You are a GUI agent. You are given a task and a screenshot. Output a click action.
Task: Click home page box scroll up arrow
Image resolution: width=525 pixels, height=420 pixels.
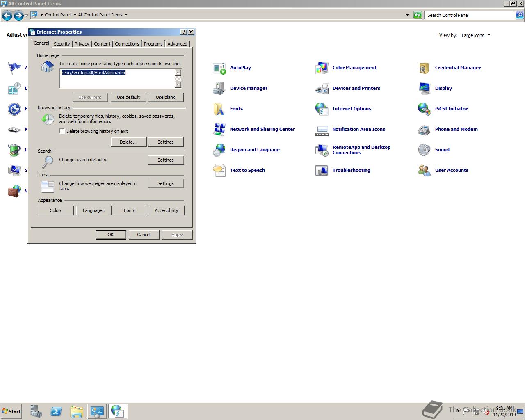[178, 73]
